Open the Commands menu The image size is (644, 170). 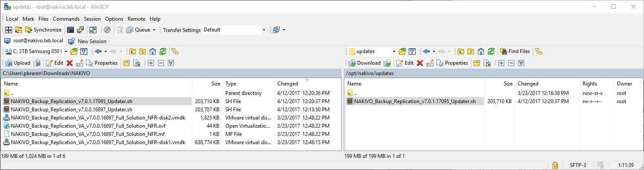(x=66, y=19)
